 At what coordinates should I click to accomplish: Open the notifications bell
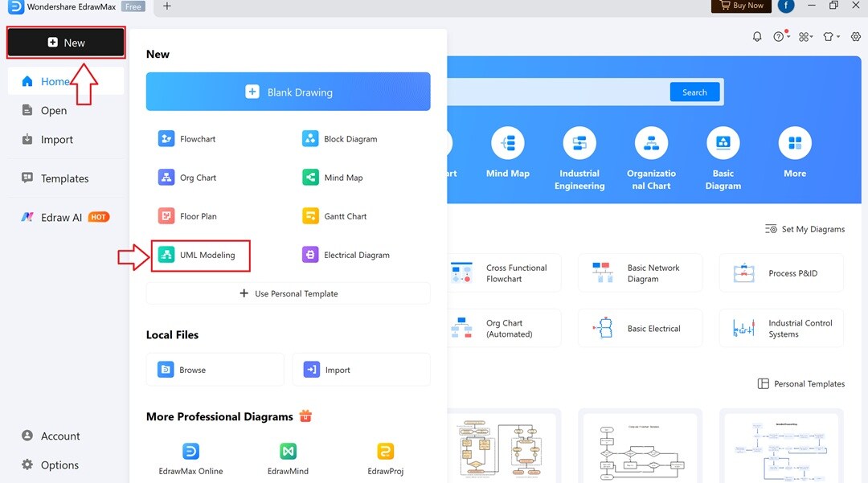coord(757,36)
